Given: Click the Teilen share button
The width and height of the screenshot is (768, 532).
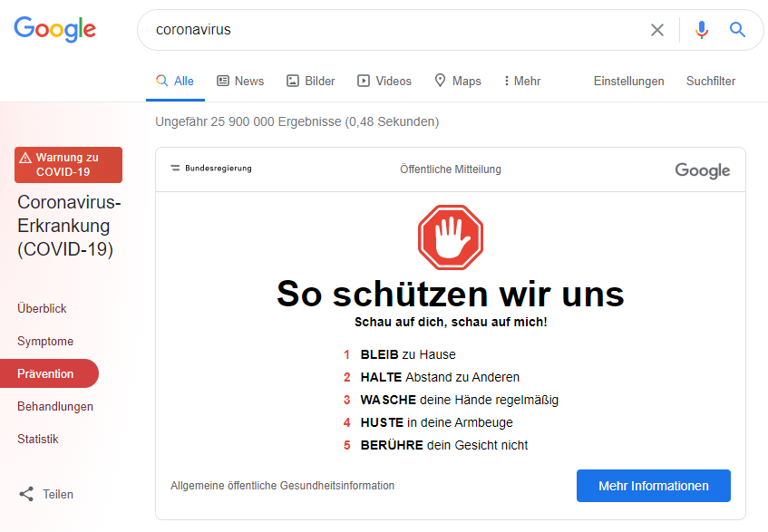Looking at the screenshot, I should 46,494.
